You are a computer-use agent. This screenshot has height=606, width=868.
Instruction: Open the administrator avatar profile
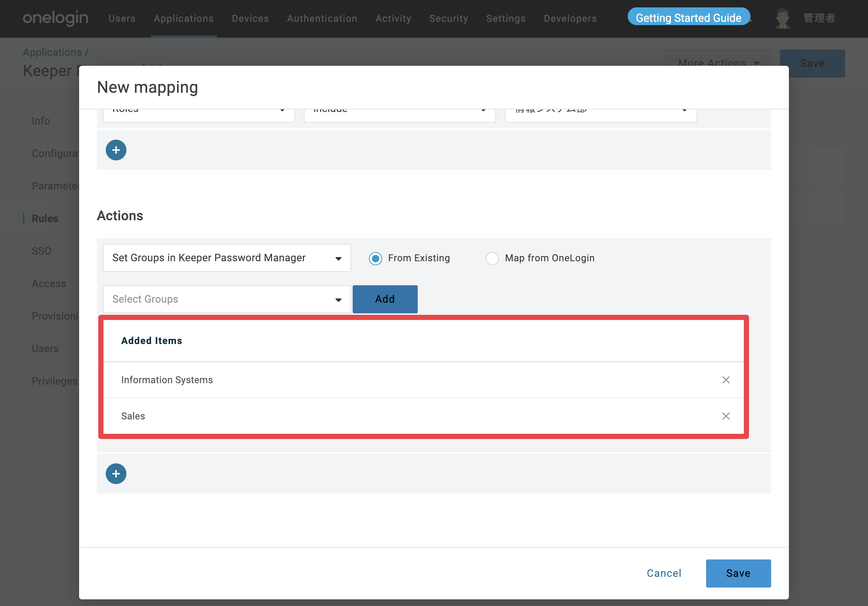tap(782, 18)
